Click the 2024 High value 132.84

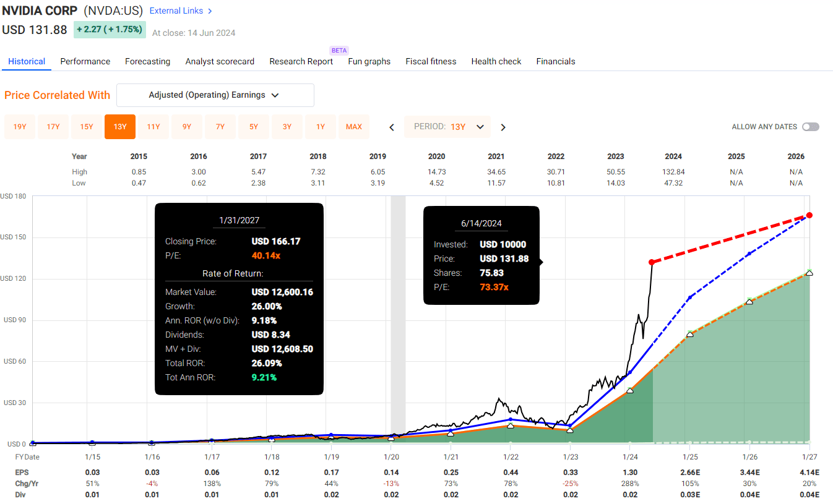[673, 172]
